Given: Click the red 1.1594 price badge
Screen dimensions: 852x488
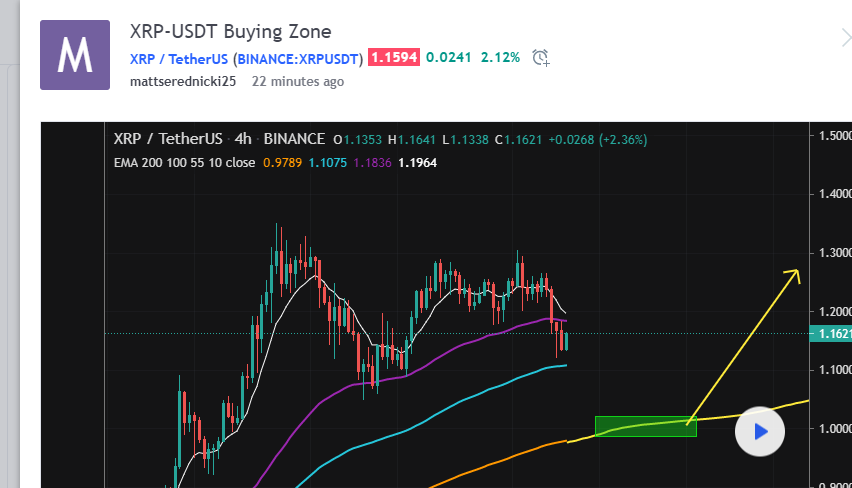Looking at the screenshot, I should point(393,58).
